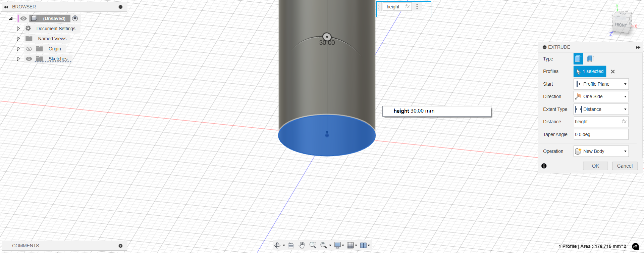Open the Grid and Snaps dropdown arrow
The image size is (644, 253).
click(x=356, y=245)
